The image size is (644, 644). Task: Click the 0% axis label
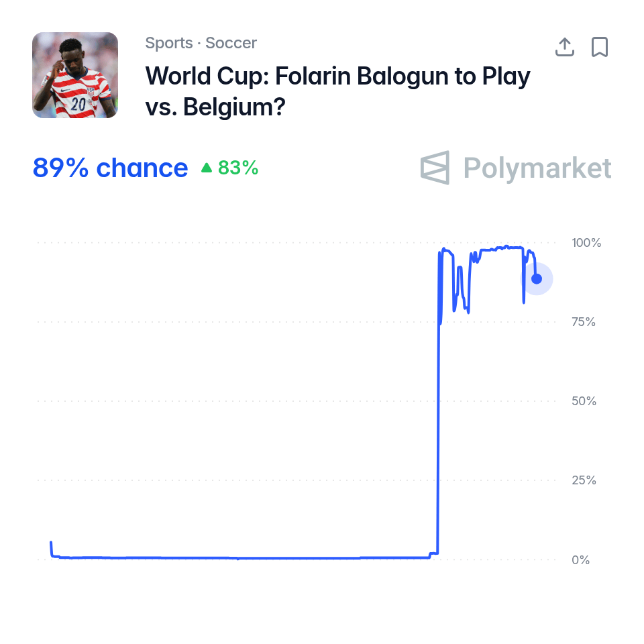coord(580,559)
